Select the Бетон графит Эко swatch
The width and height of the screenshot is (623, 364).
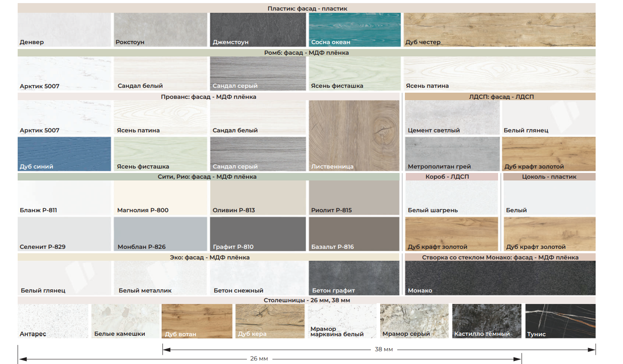tap(354, 278)
